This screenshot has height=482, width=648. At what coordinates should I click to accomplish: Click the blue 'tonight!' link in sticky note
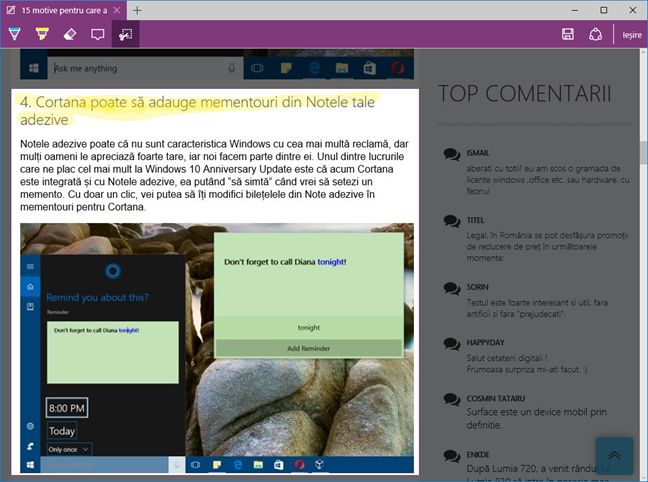pyautogui.click(x=332, y=262)
